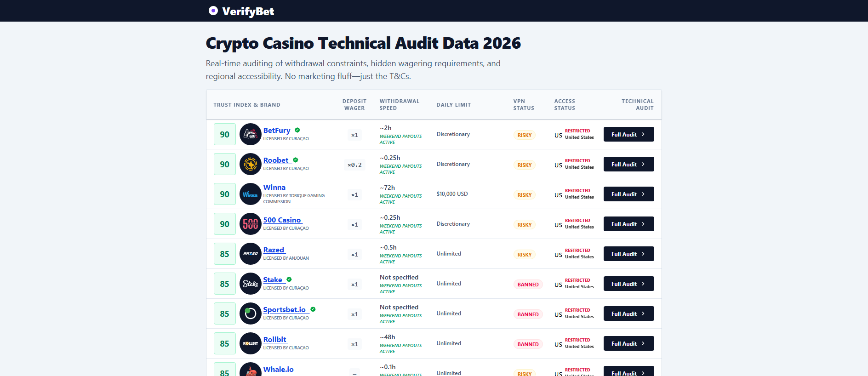Click Stake's green verified badge
The height and width of the screenshot is (376, 868).
point(289,279)
